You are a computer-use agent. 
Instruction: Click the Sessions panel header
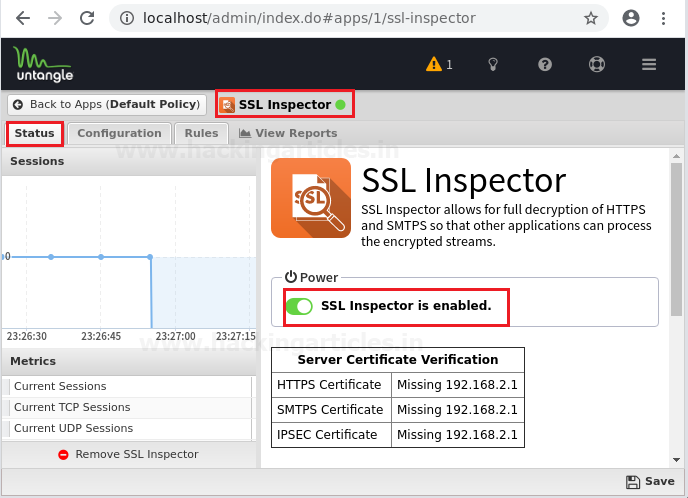[x=129, y=161]
